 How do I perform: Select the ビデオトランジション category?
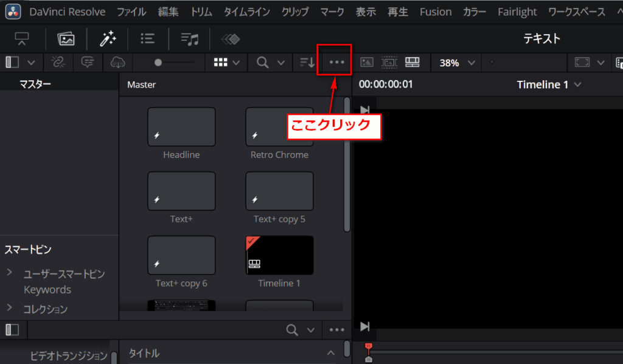pyautogui.click(x=69, y=355)
